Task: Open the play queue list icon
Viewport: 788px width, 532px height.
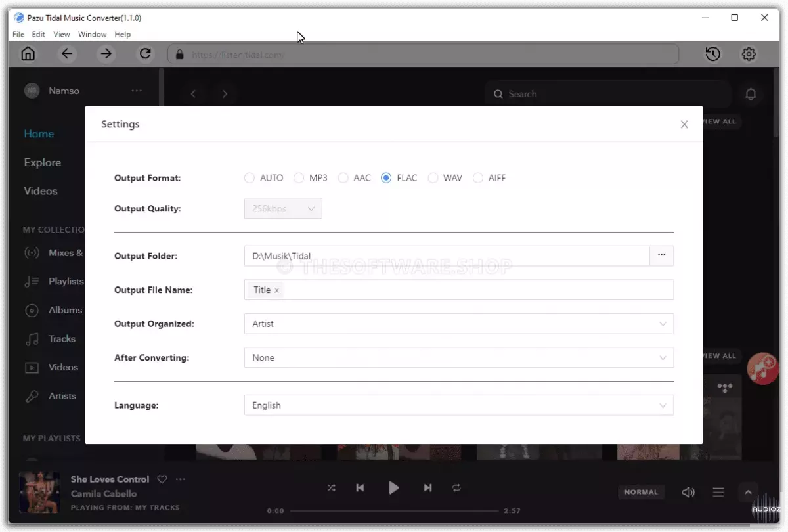Action: 718,492
